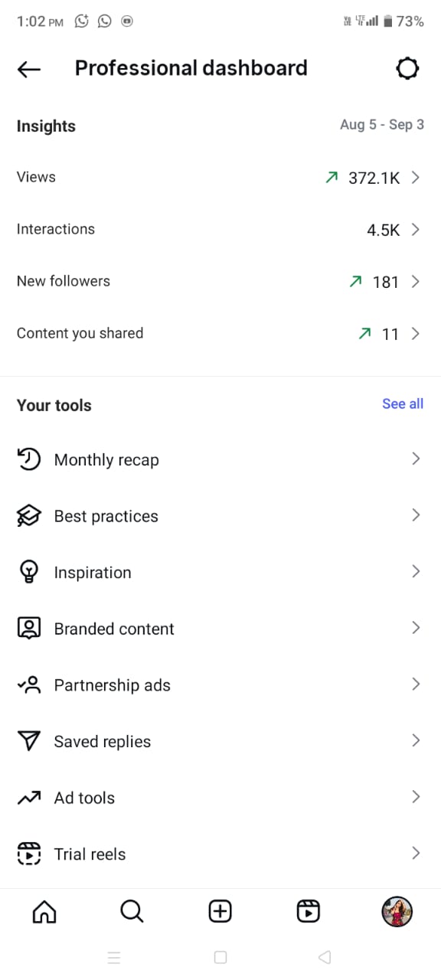Open profile via avatar thumbnail
The height and width of the screenshot is (980, 441).
397,911
